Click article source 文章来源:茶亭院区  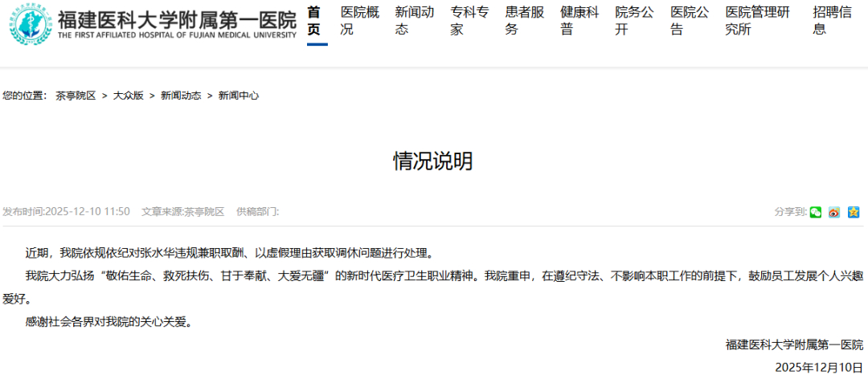[x=183, y=212]
